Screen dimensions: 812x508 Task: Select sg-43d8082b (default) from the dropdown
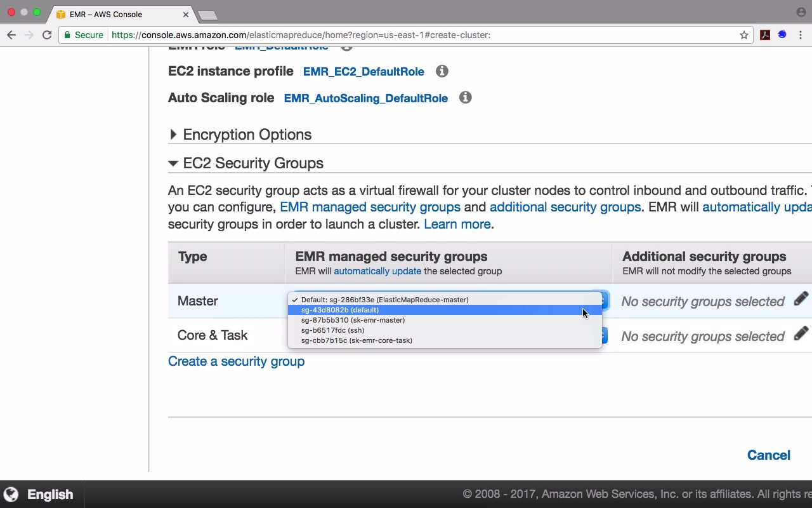point(340,310)
